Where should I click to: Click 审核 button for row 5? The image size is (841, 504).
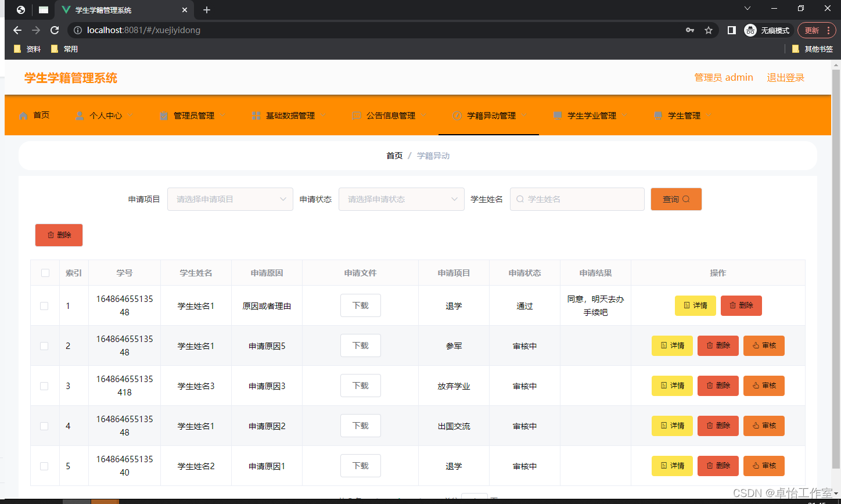pos(764,466)
